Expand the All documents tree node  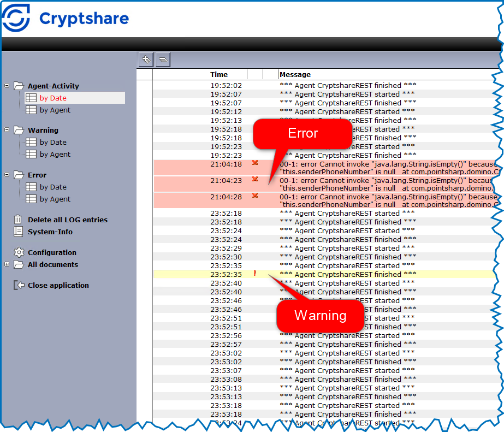click(7, 264)
